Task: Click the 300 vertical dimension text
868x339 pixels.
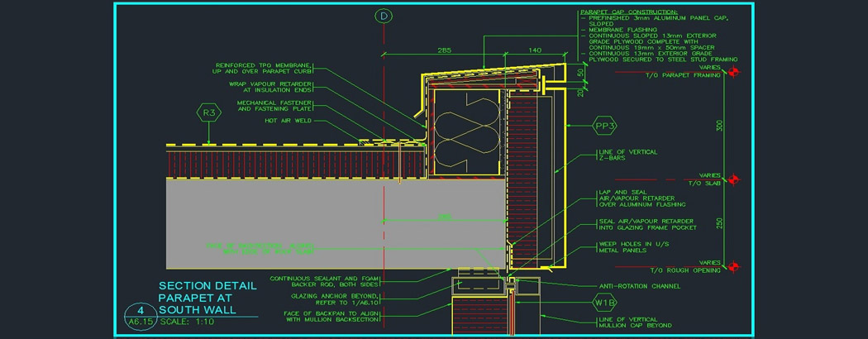Action: (719, 126)
